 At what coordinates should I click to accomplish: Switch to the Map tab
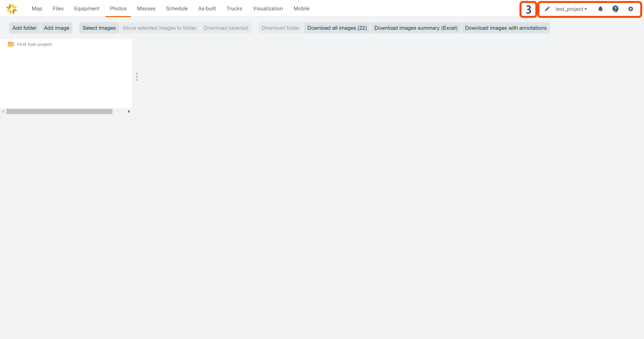37,9
